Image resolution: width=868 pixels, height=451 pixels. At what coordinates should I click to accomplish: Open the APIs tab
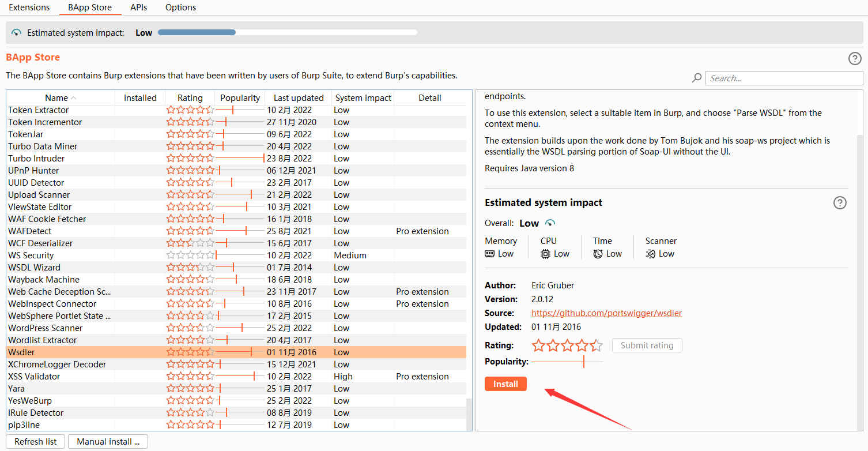(x=138, y=7)
